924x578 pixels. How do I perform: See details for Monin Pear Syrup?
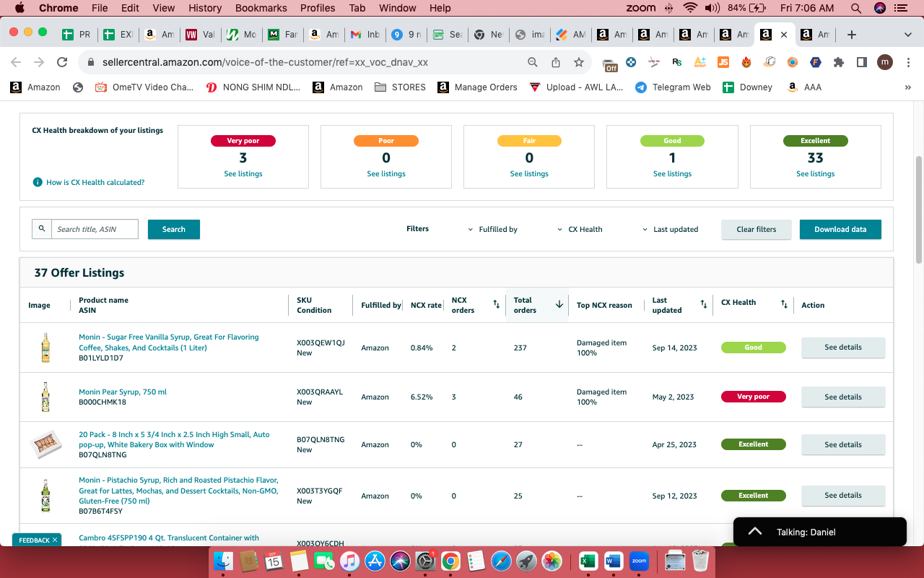click(843, 397)
